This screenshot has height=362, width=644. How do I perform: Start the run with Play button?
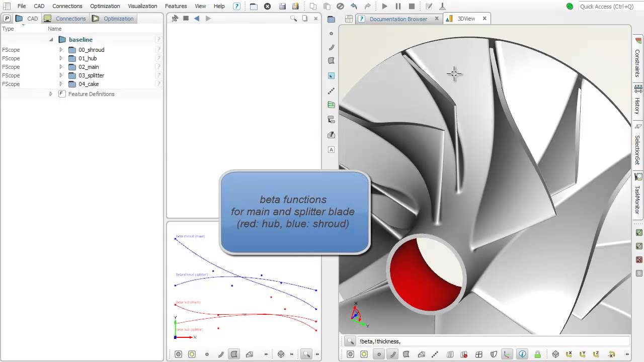[385, 6]
